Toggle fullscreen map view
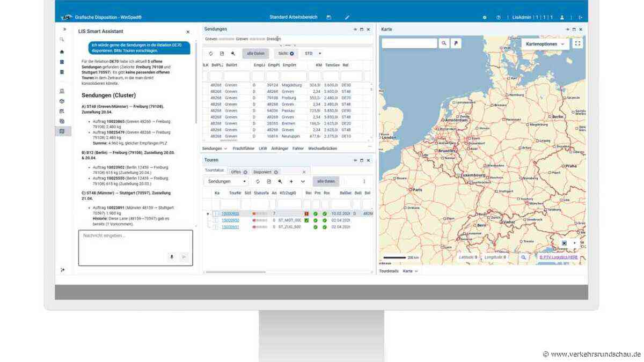 (x=577, y=43)
